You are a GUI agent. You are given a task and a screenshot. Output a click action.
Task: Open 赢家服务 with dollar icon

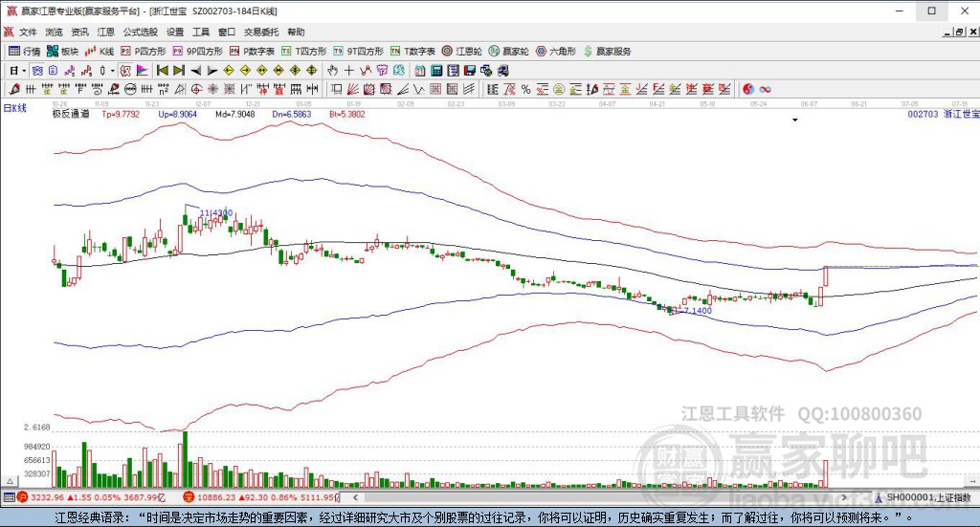click(607, 52)
